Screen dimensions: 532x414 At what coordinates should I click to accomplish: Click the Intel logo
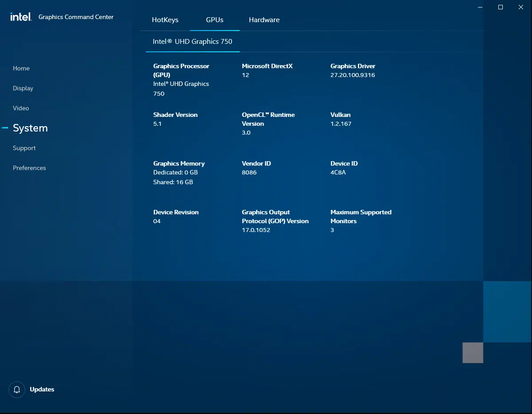[21, 17]
